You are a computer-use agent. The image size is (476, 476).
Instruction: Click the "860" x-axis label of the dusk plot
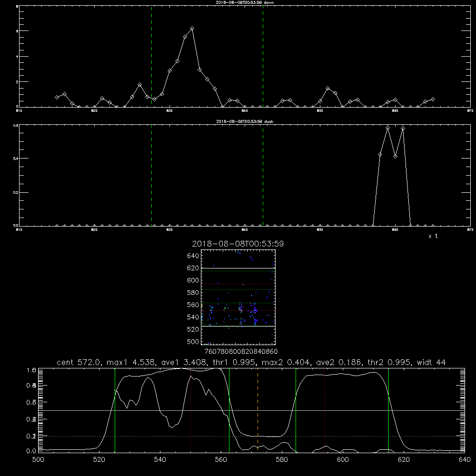tap(395, 230)
